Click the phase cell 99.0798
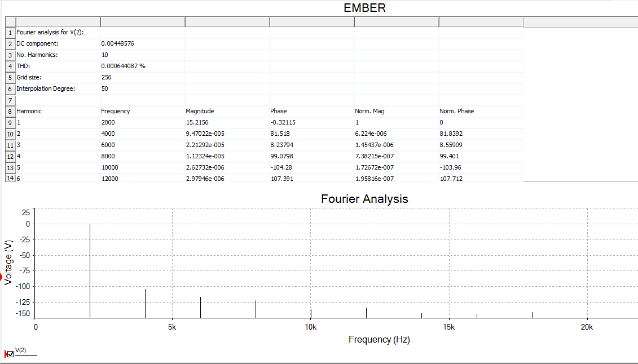This screenshot has height=364, width=638. (312, 156)
